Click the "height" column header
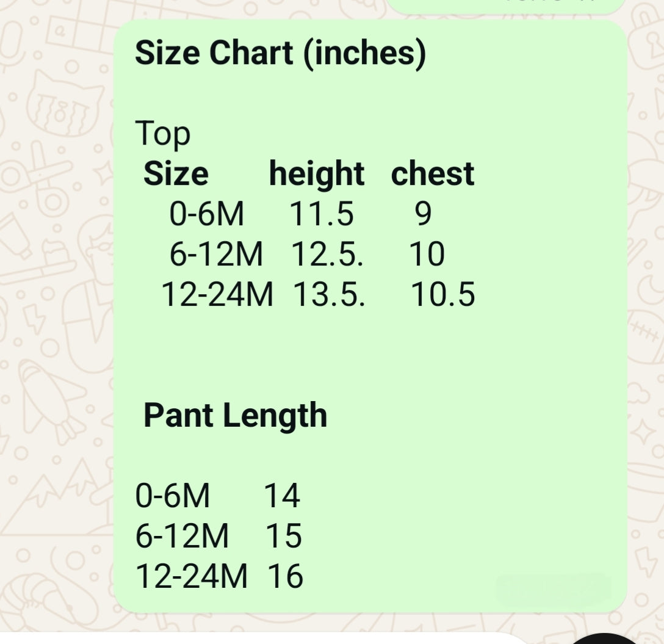Screen dimensions: 664x644 point(316,174)
